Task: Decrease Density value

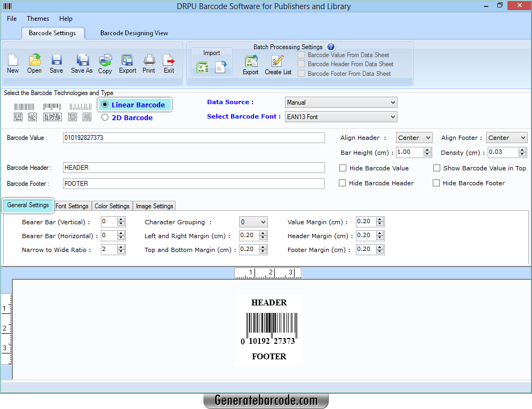Action: point(522,154)
